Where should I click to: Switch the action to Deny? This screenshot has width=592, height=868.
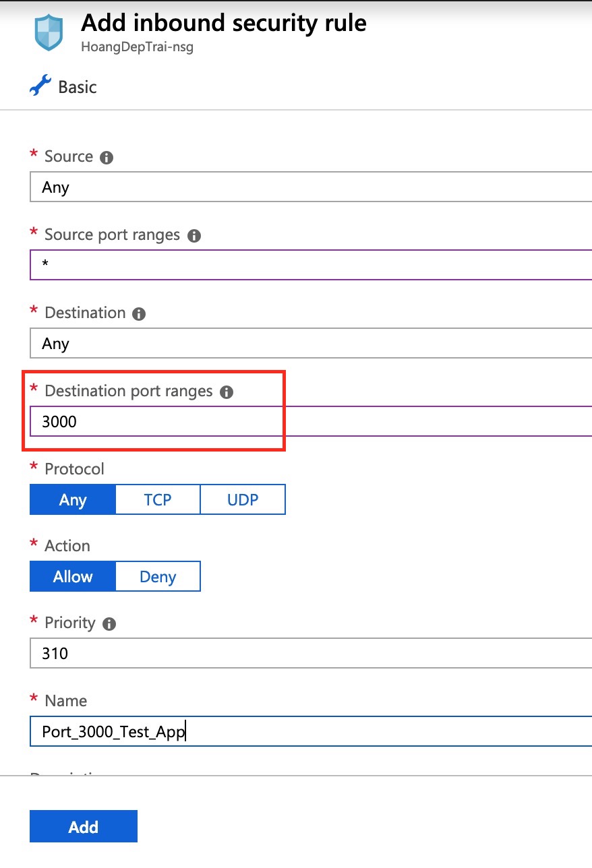point(158,576)
